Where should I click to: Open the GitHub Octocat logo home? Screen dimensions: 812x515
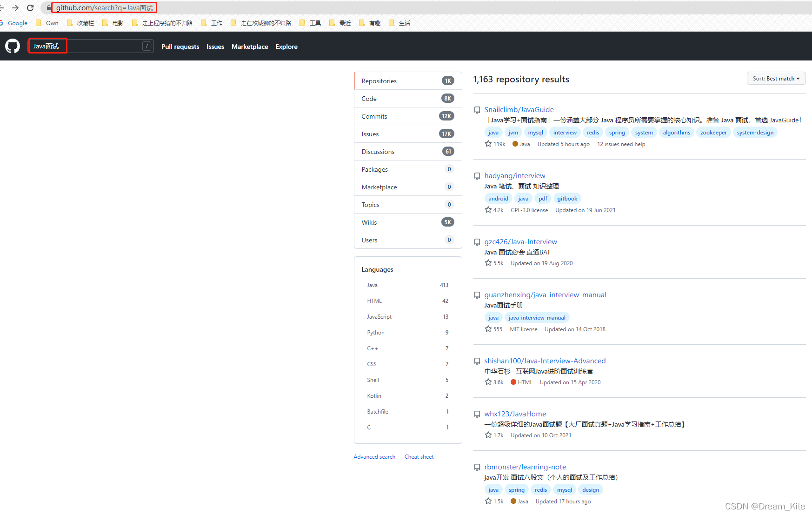(x=13, y=46)
